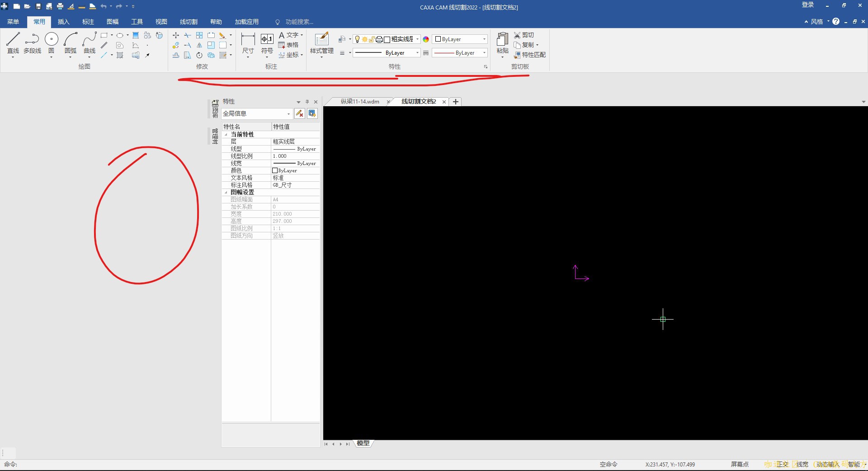Open the rainbow color wheel picker
Screen dimensions: 868x471
coord(426,39)
